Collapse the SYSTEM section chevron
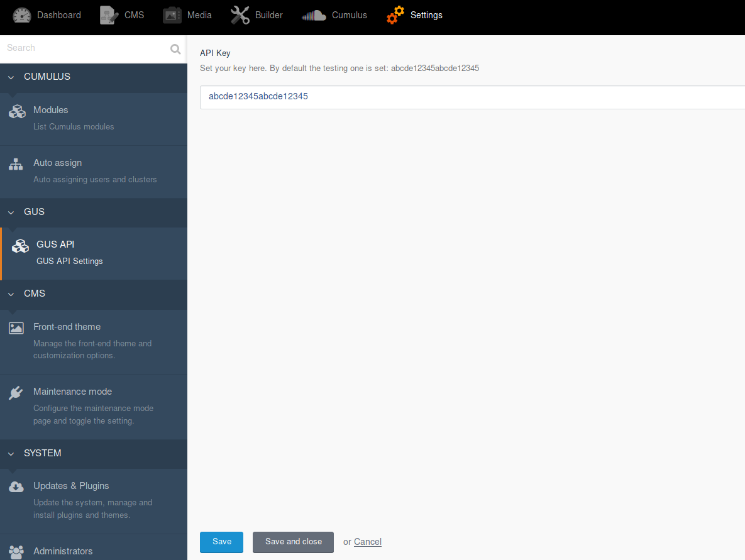The image size is (745, 560). tap(11, 454)
